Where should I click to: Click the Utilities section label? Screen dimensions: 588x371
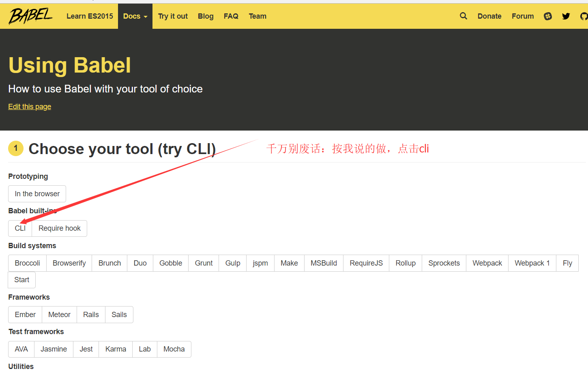[21, 367]
